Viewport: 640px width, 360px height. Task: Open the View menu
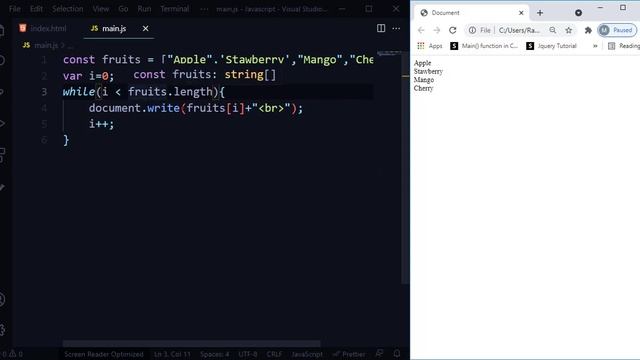coord(100,9)
